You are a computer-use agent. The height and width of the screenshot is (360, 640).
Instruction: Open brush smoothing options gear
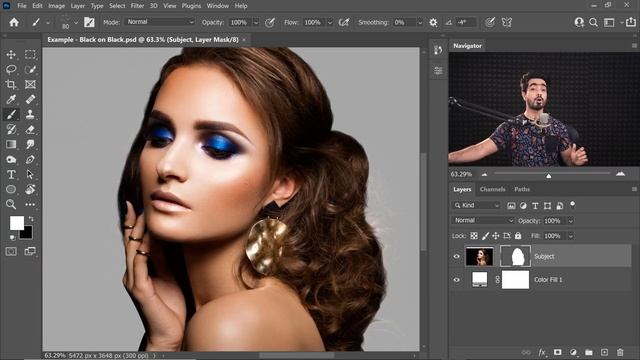pyautogui.click(x=433, y=22)
